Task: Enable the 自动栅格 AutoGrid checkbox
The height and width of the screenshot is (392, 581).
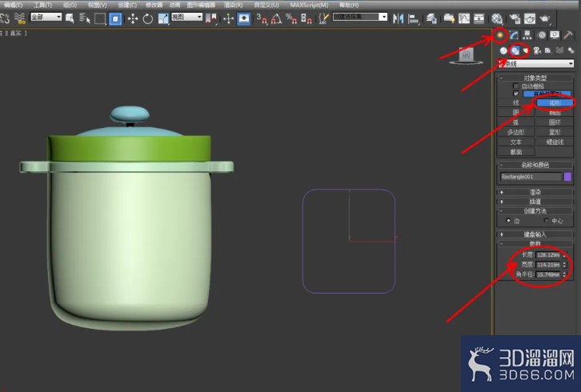Action: pos(515,86)
